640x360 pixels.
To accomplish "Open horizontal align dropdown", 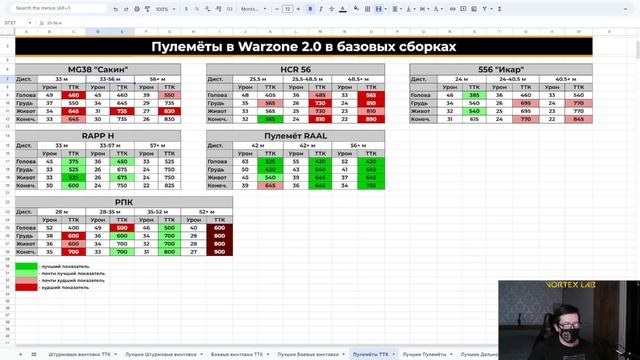I will [396, 9].
